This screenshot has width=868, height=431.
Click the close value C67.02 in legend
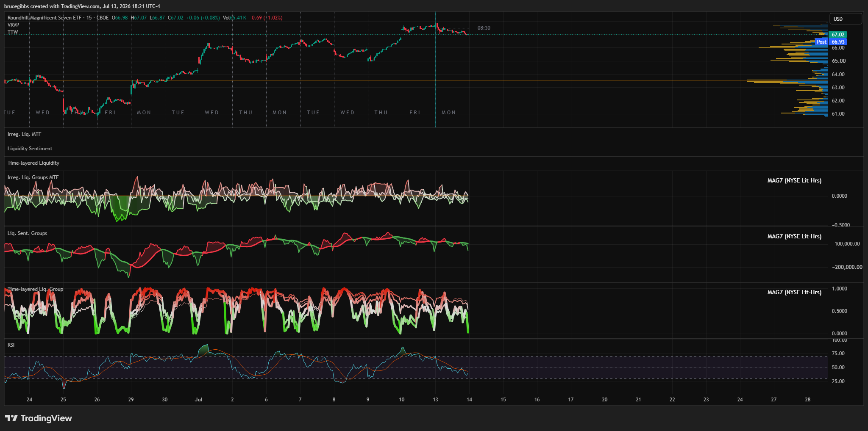pos(176,18)
